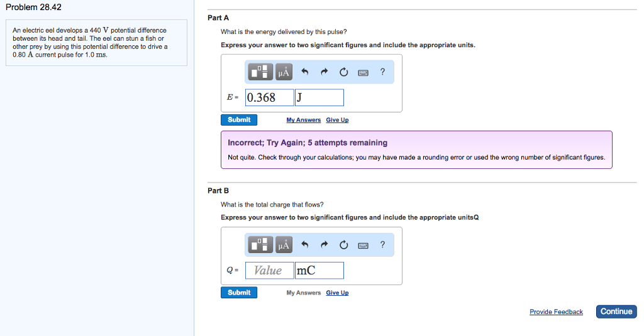
Task: Click the redo arrow in Part A
Action: 325,72
